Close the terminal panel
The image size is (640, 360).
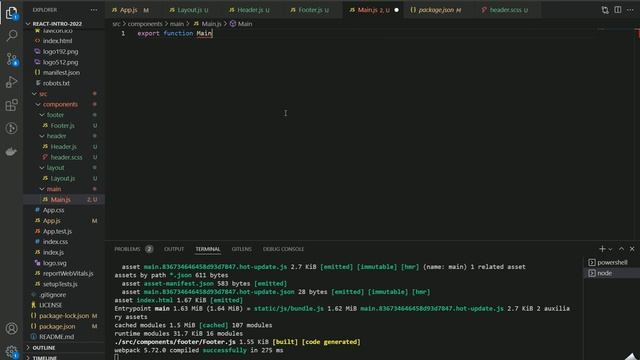[x=632, y=249]
